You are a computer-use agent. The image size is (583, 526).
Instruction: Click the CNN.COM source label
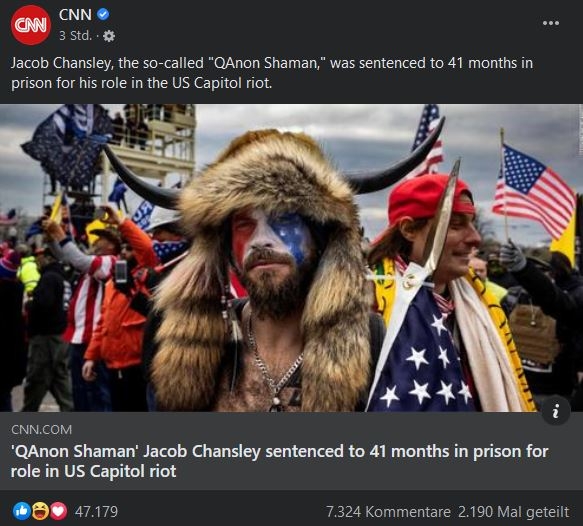[41, 430]
